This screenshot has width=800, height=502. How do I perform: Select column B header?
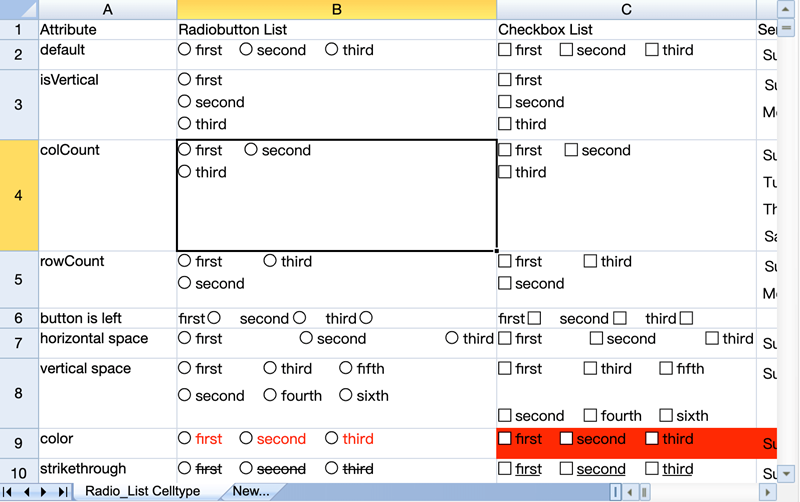[x=336, y=9]
